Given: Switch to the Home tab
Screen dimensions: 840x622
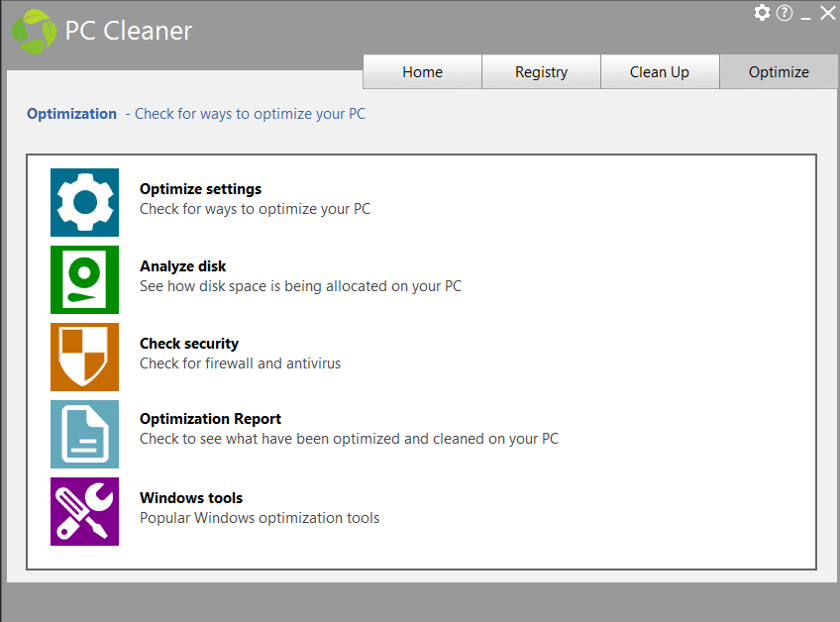Looking at the screenshot, I should click(422, 71).
